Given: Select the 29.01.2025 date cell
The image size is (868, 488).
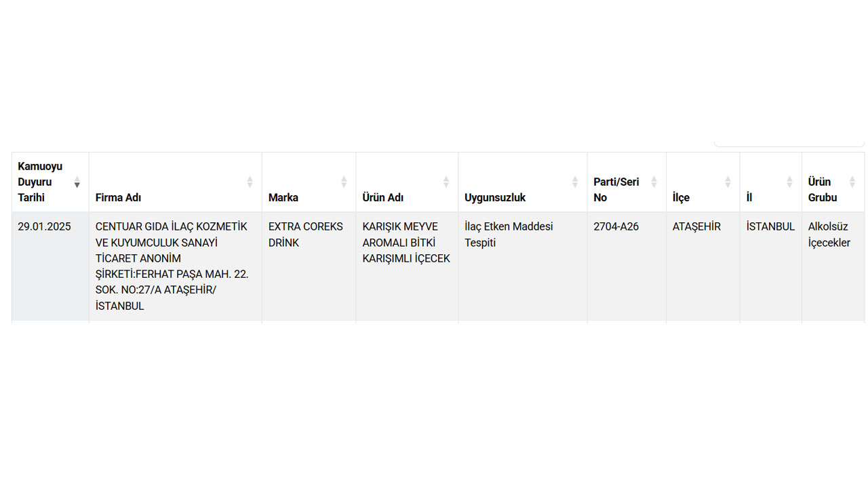Looking at the screenshot, I should (x=44, y=226).
